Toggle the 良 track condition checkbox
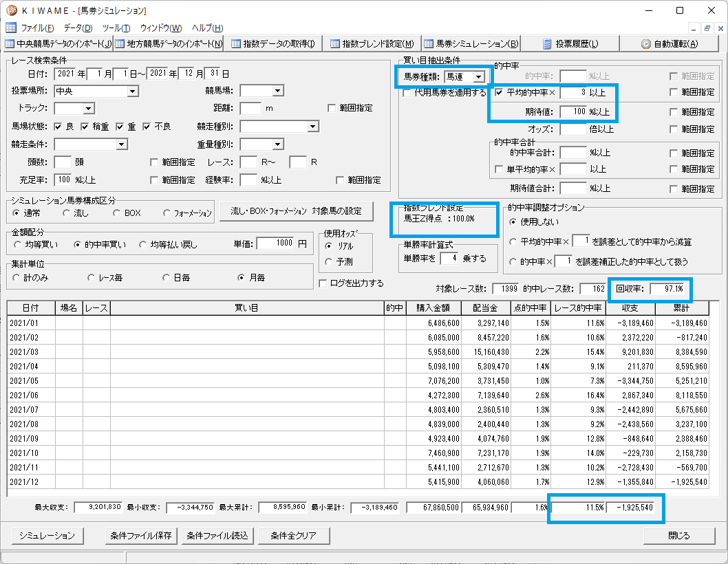Viewport: 728px width, 564px height. pyautogui.click(x=58, y=127)
